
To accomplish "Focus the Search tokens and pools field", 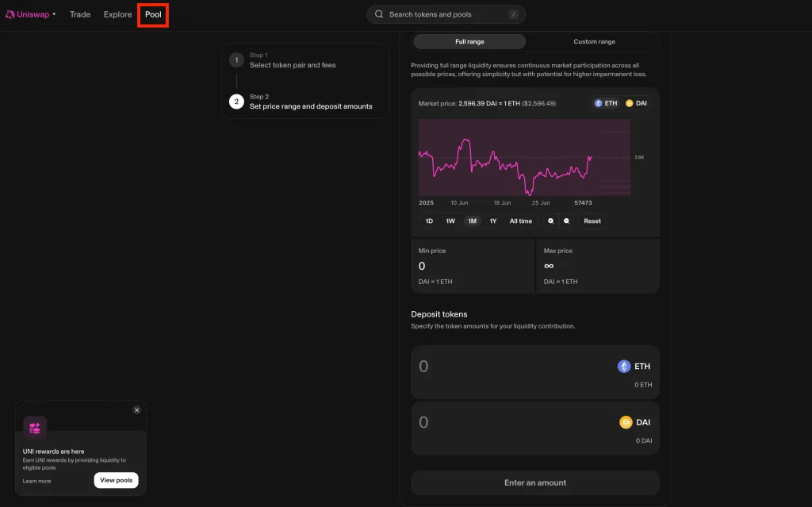I will pyautogui.click(x=446, y=14).
